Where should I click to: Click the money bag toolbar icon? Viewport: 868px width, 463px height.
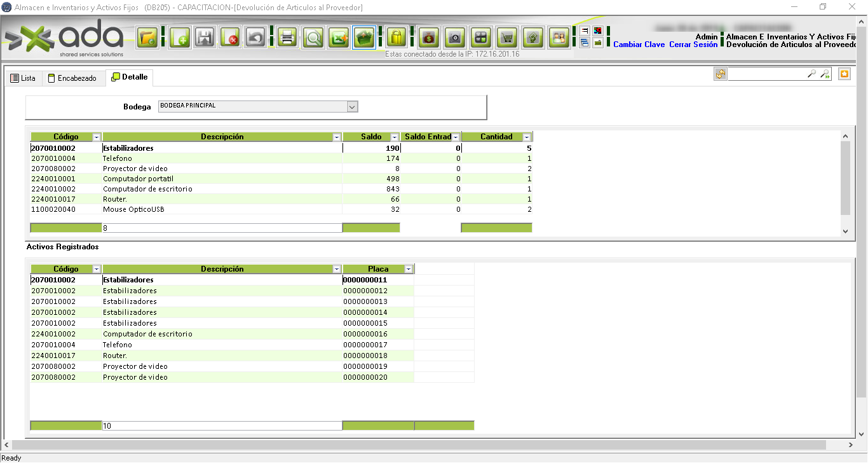pos(429,38)
